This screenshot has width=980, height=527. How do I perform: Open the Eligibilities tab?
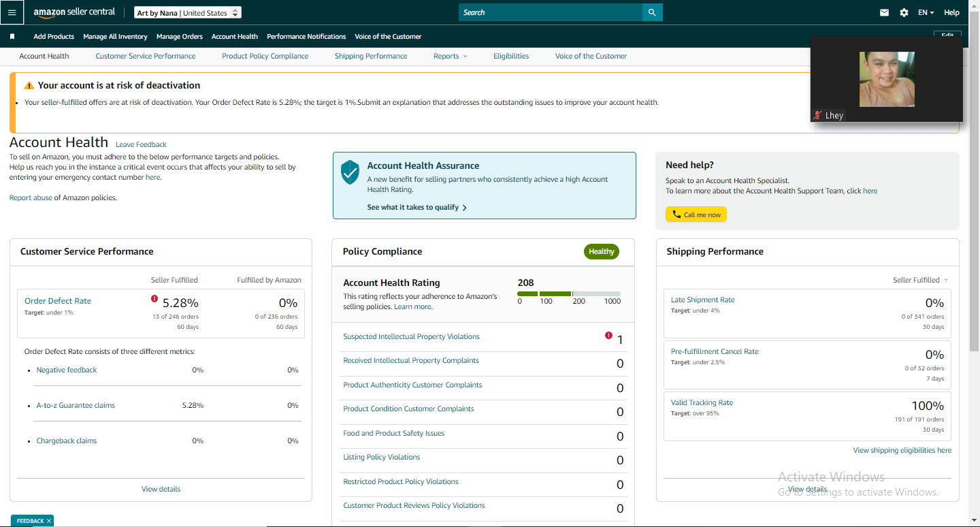(x=511, y=56)
